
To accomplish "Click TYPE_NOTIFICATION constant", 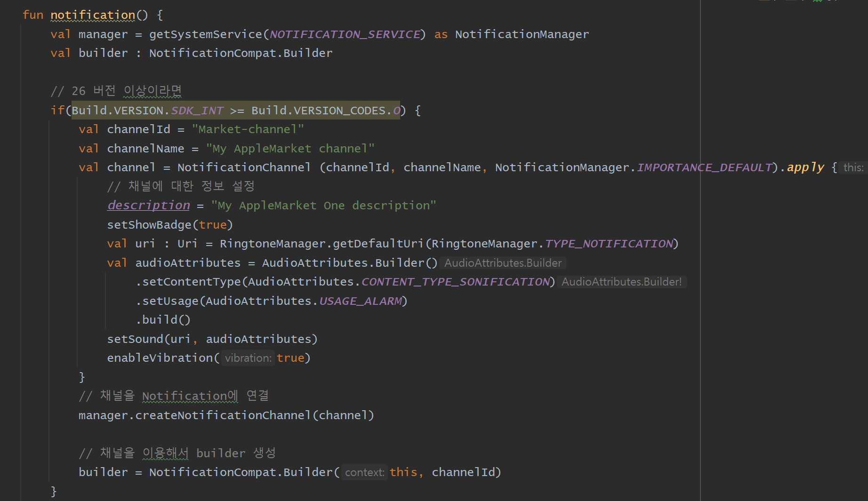I will tap(609, 244).
